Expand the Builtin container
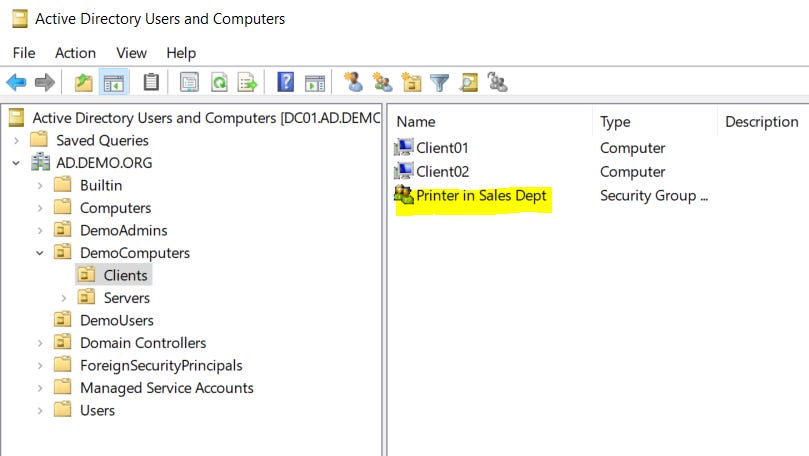Viewport: 809px width, 456px height. [x=40, y=185]
